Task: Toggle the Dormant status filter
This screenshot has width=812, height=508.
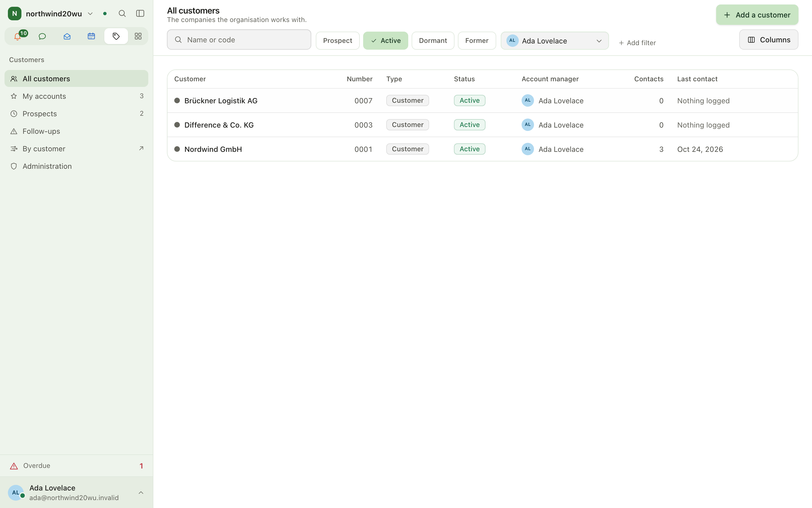Action: [x=433, y=41]
